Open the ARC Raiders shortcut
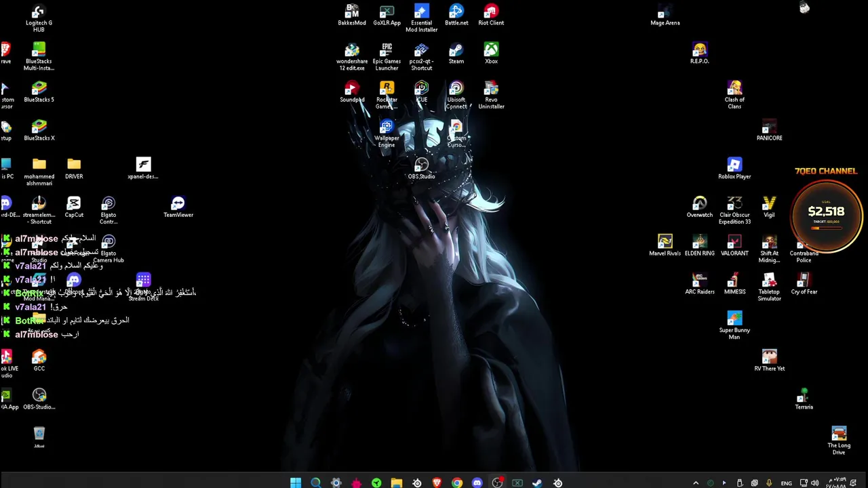 pyautogui.click(x=700, y=284)
